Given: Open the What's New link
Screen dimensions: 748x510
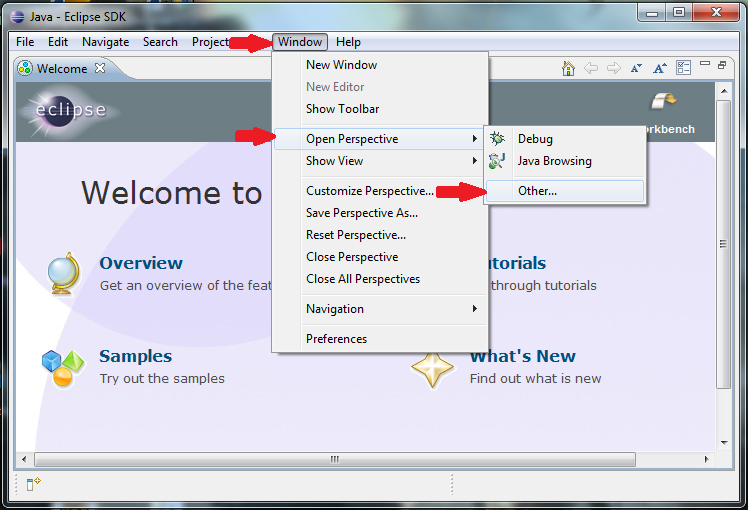Looking at the screenshot, I should [x=523, y=356].
